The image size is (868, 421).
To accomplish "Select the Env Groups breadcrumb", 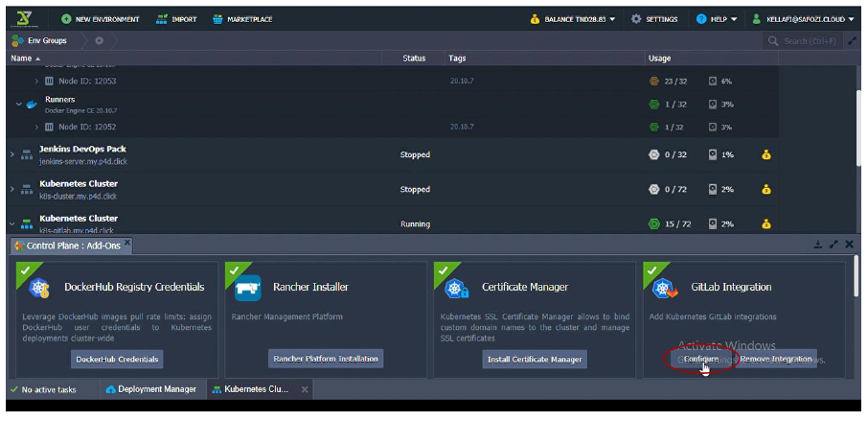I will click(40, 40).
